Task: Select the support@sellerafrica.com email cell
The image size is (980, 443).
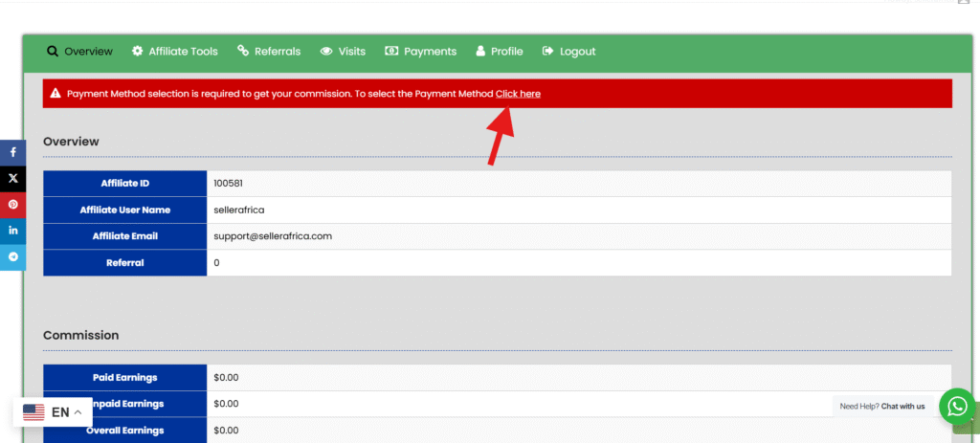Action: pyautogui.click(x=273, y=235)
